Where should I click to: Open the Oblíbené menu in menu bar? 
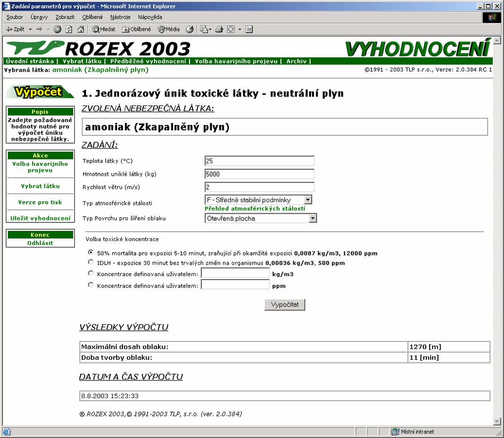pos(92,17)
